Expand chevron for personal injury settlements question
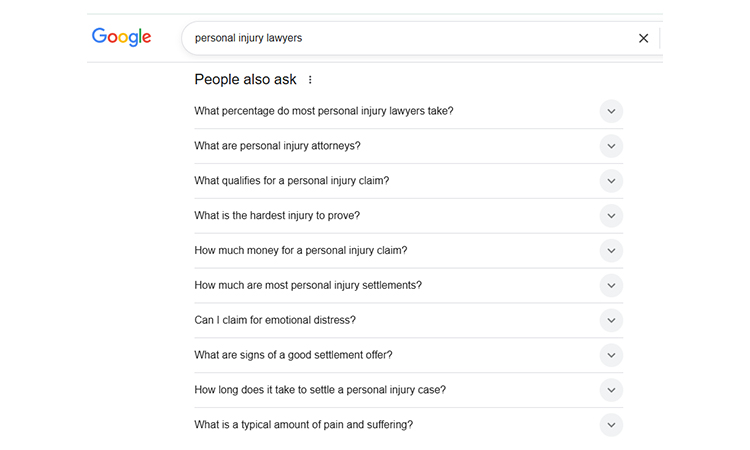The height and width of the screenshot is (450, 750). point(611,286)
